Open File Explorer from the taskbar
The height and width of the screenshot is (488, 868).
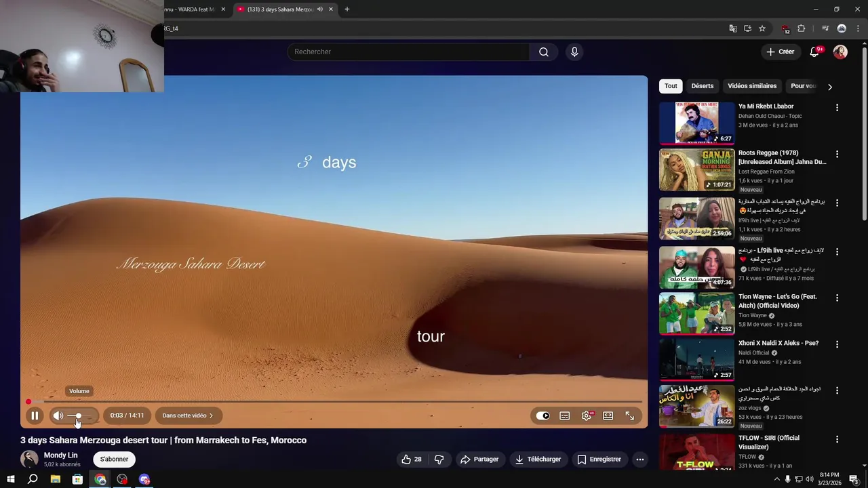[x=56, y=479]
